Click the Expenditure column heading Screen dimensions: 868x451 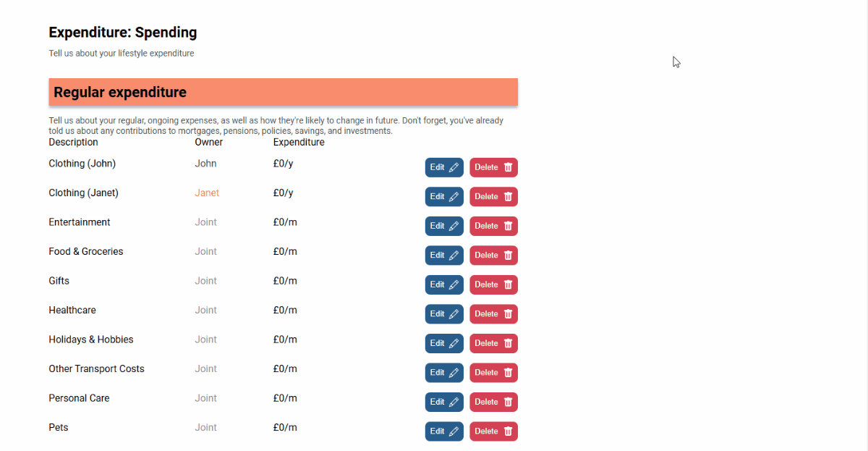299,143
